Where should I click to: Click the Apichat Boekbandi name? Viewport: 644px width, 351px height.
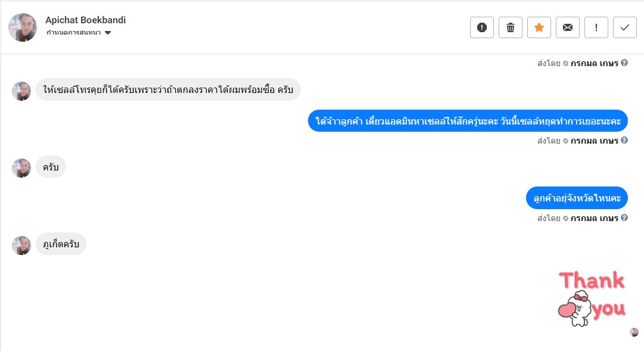[85, 20]
